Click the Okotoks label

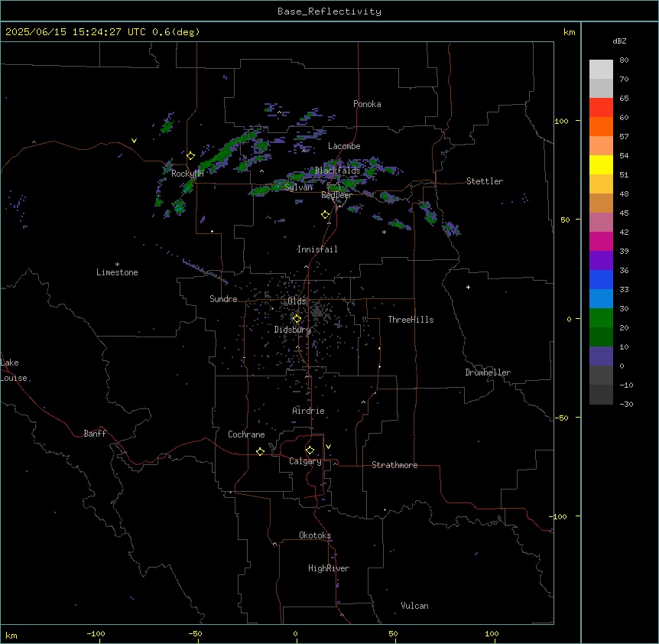click(315, 535)
